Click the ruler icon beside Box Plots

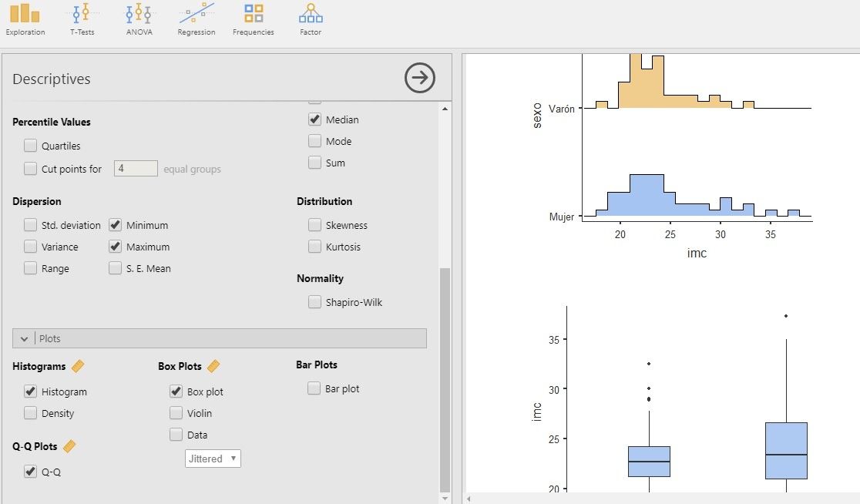(213, 366)
